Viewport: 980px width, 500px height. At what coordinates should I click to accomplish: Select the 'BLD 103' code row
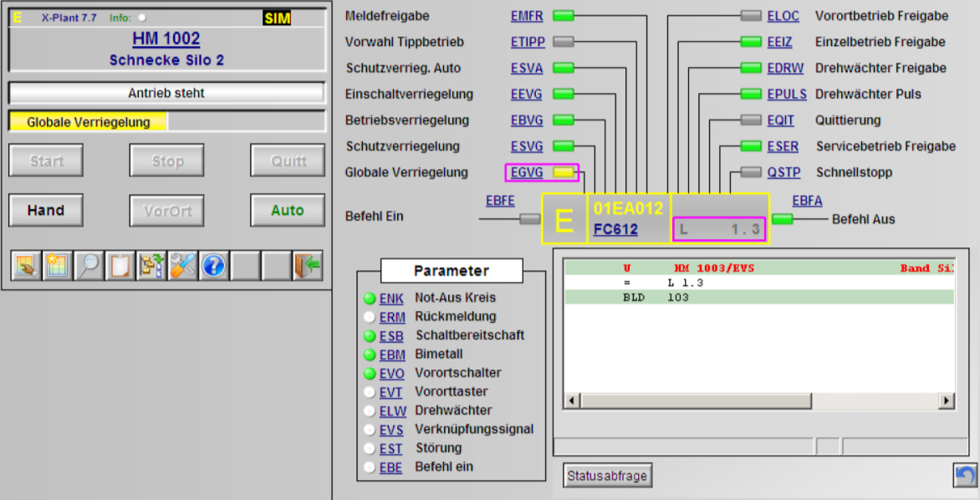click(759, 298)
